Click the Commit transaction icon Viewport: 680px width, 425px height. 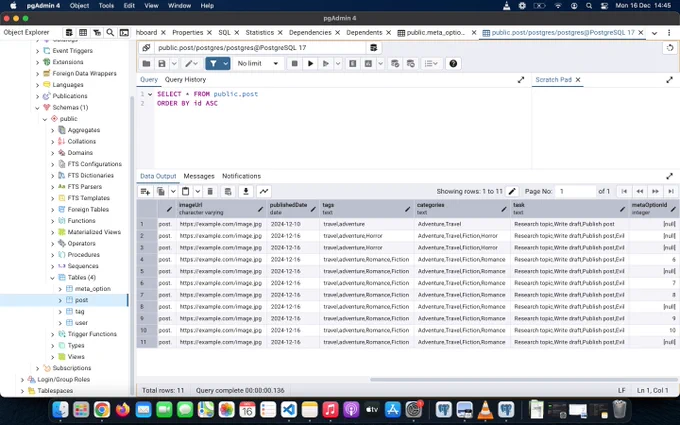395,64
